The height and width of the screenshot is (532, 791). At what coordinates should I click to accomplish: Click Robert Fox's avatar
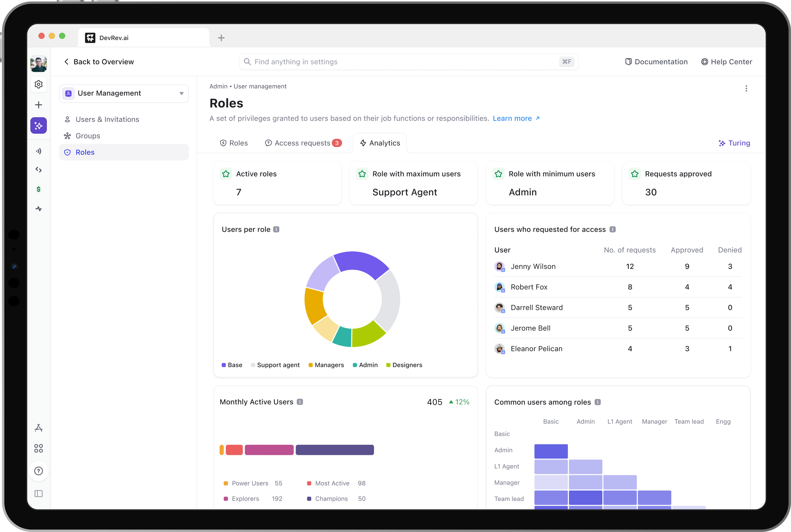tap(499, 287)
